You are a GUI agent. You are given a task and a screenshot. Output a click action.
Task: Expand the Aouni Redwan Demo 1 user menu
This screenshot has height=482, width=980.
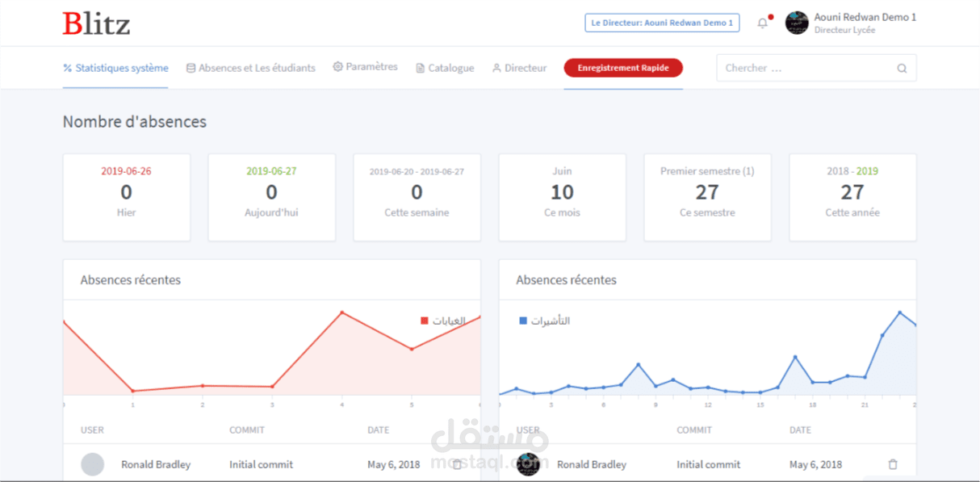865,23
